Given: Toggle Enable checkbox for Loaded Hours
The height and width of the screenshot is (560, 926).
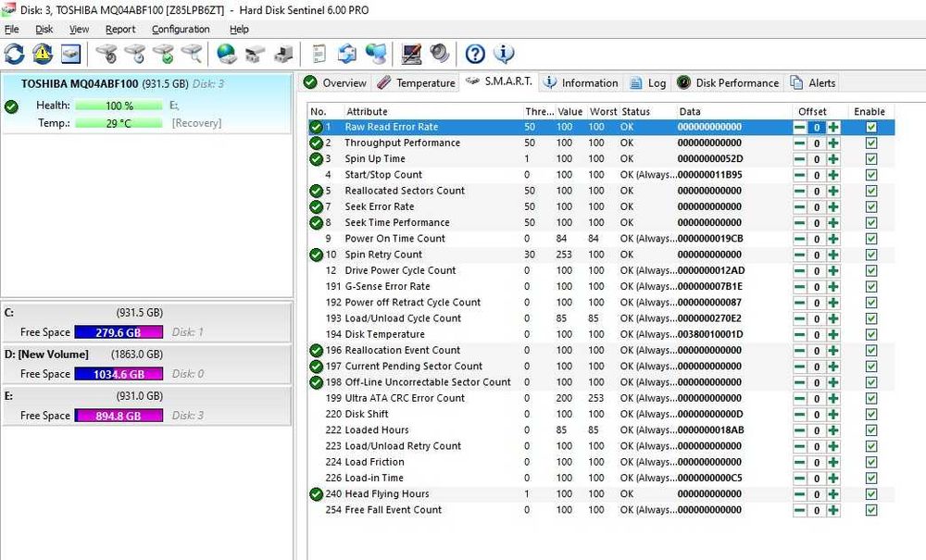Looking at the screenshot, I should (x=871, y=430).
